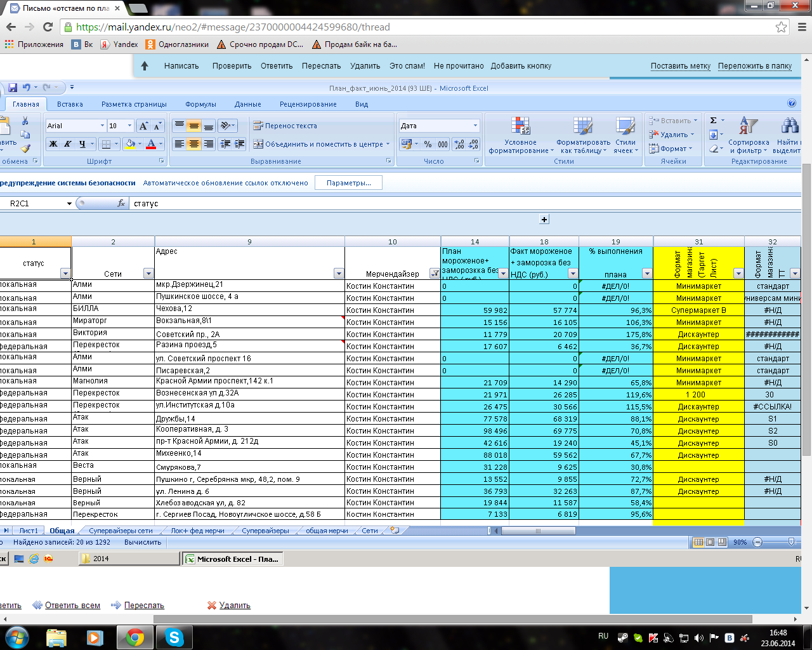Click Написать in Yandex mail toolbar
Screen dimensions: 812x650
pos(181,66)
